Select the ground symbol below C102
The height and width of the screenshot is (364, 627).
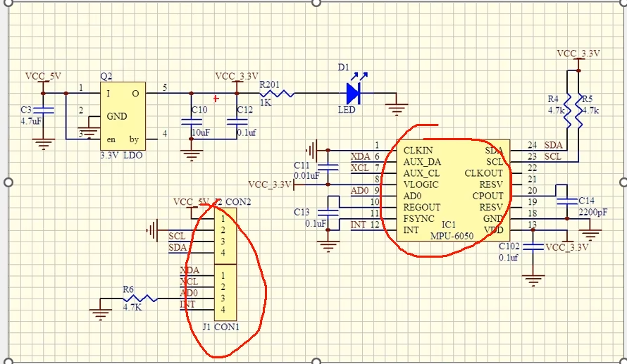click(533, 280)
